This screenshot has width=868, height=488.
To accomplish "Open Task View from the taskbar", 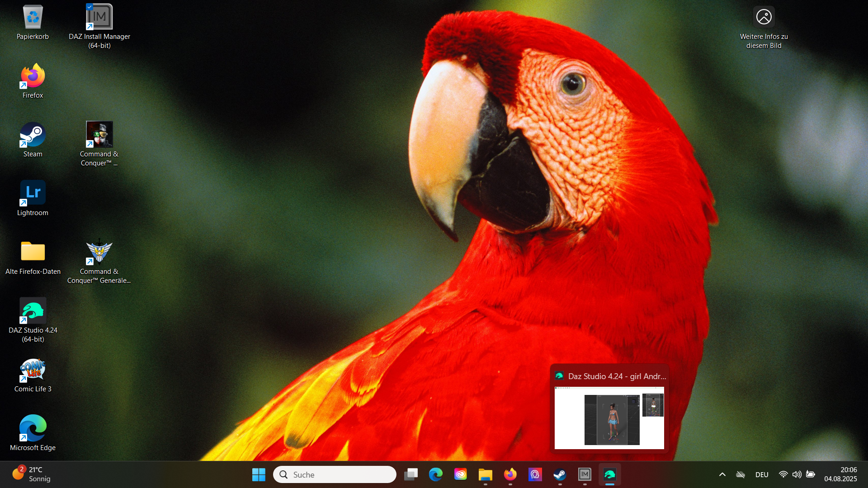I will [411, 474].
